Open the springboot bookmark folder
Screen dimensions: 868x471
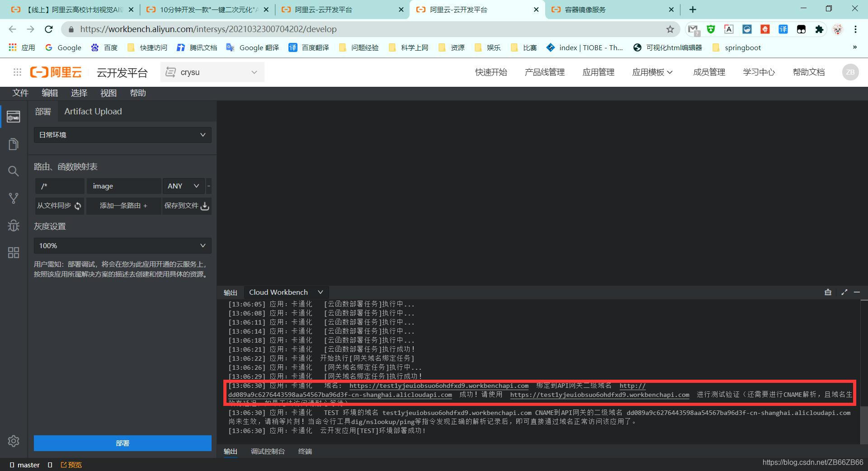[736, 47]
